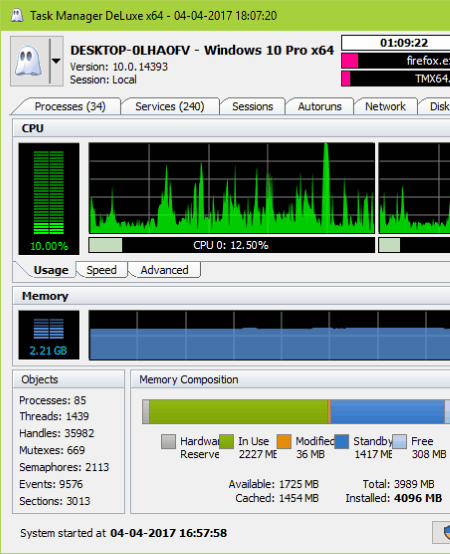Click the 'Cached: 1454 MB' value
Screen dimensions: 450x554
[x=277, y=498]
